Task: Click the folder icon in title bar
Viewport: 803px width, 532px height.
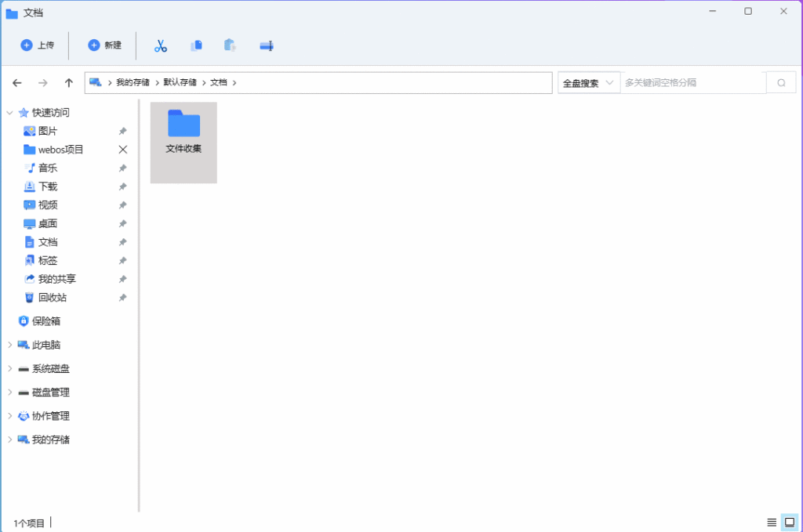Action: coord(12,13)
